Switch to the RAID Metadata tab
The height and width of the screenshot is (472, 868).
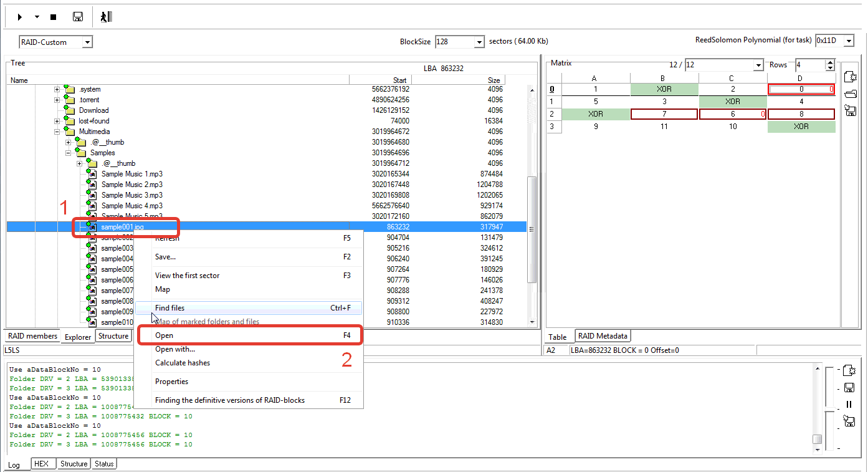click(x=603, y=336)
